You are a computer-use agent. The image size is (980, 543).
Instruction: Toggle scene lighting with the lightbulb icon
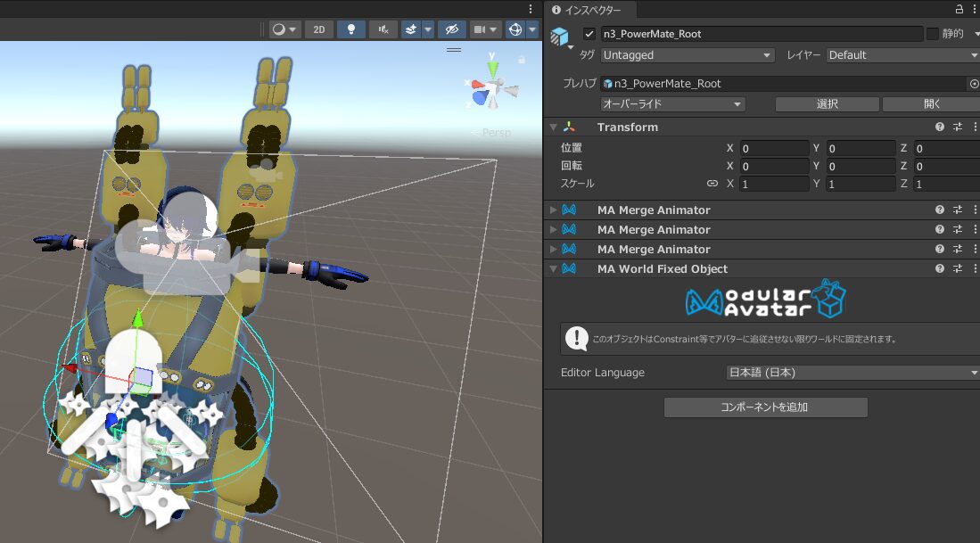click(350, 29)
